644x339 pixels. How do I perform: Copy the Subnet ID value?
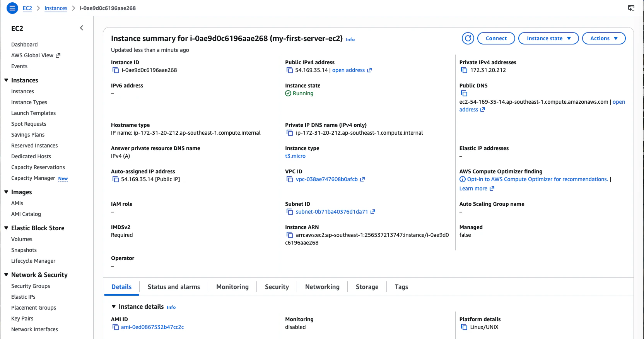click(x=290, y=212)
